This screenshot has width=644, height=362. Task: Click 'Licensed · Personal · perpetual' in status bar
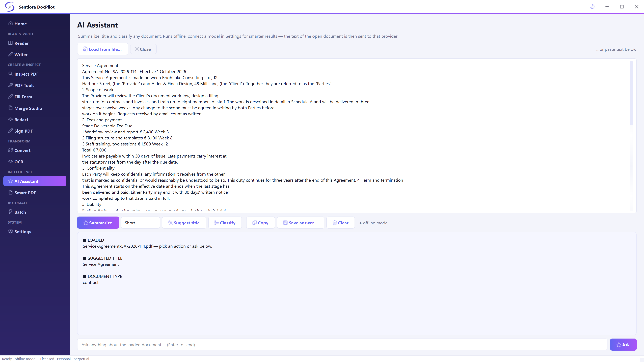click(x=65, y=359)
